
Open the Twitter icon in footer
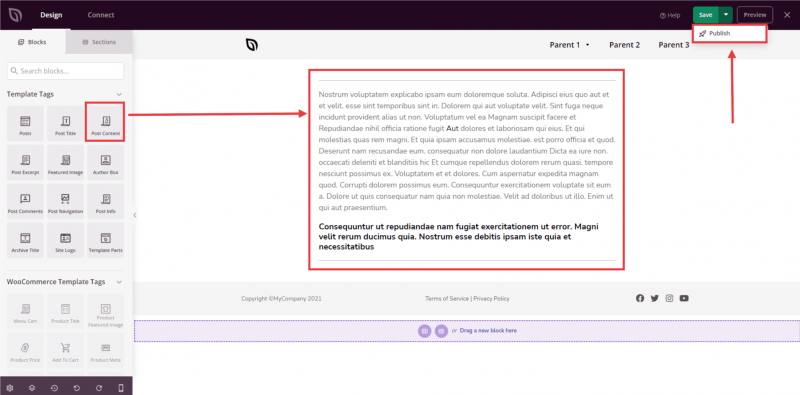[x=655, y=299]
